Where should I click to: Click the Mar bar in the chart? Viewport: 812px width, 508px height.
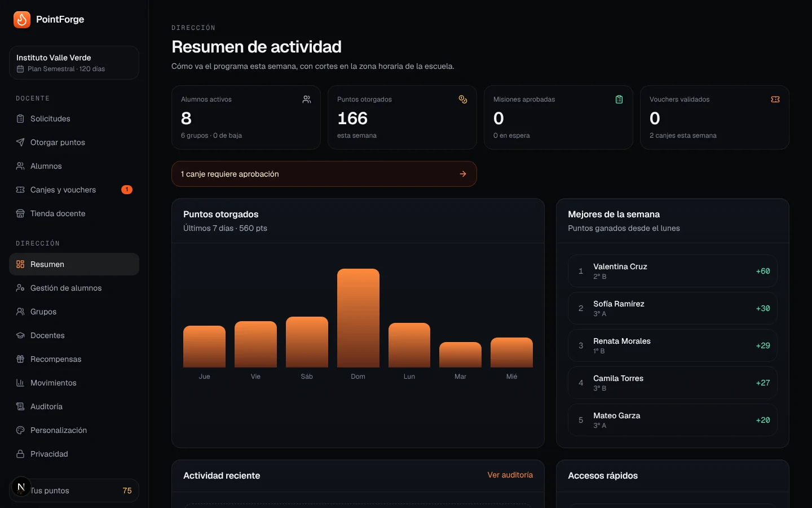(x=461, y=355)
